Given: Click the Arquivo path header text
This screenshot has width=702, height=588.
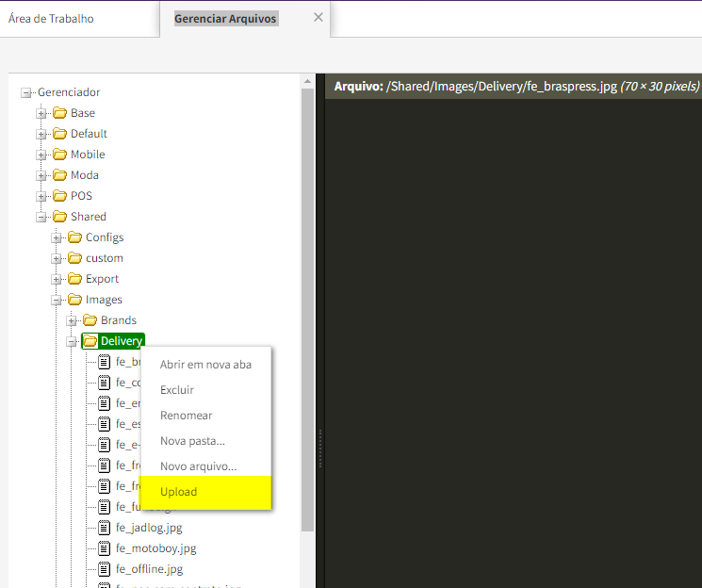Looking at the screenshot, I should [516, 86].
